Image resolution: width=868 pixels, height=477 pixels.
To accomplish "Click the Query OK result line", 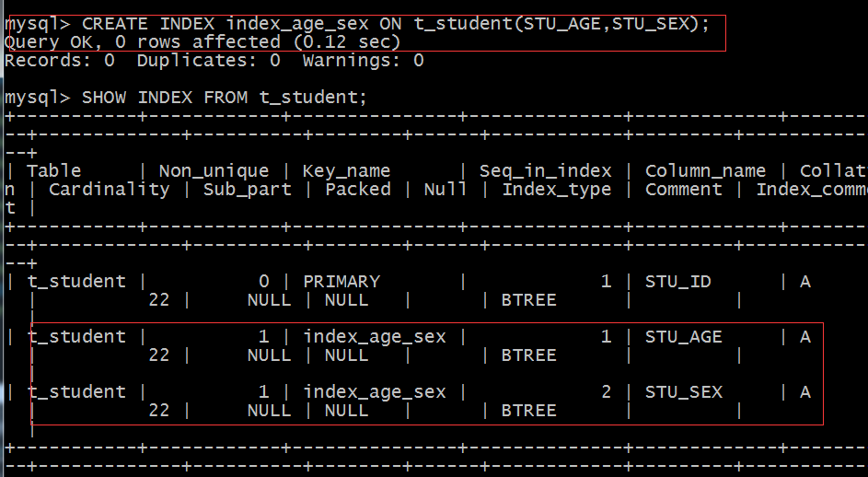I will [203, 42].
